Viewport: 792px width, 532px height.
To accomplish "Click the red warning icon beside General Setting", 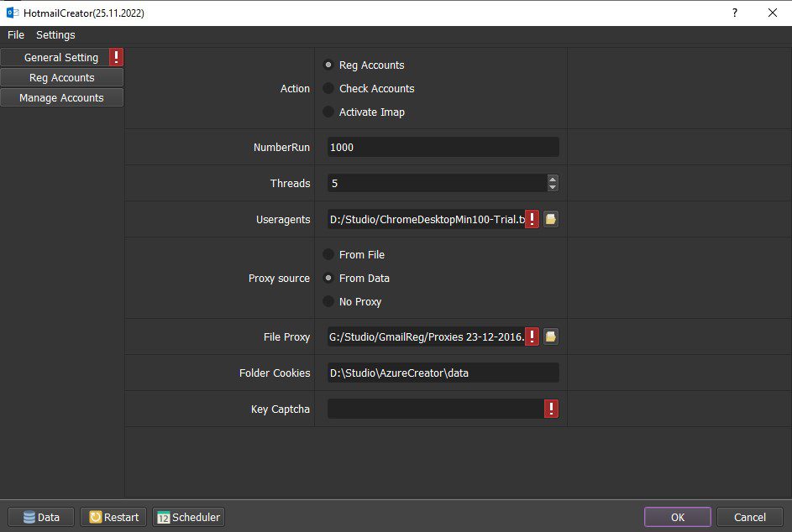I will [x=116, y=57].
